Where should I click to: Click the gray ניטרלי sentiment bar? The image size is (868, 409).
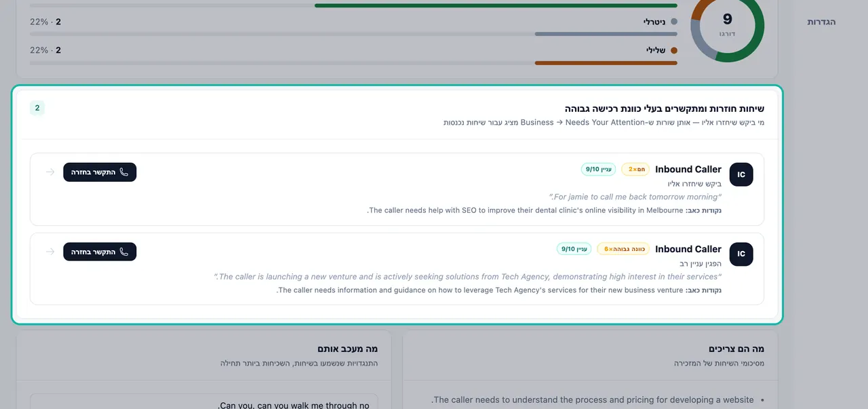coord(606,34)
